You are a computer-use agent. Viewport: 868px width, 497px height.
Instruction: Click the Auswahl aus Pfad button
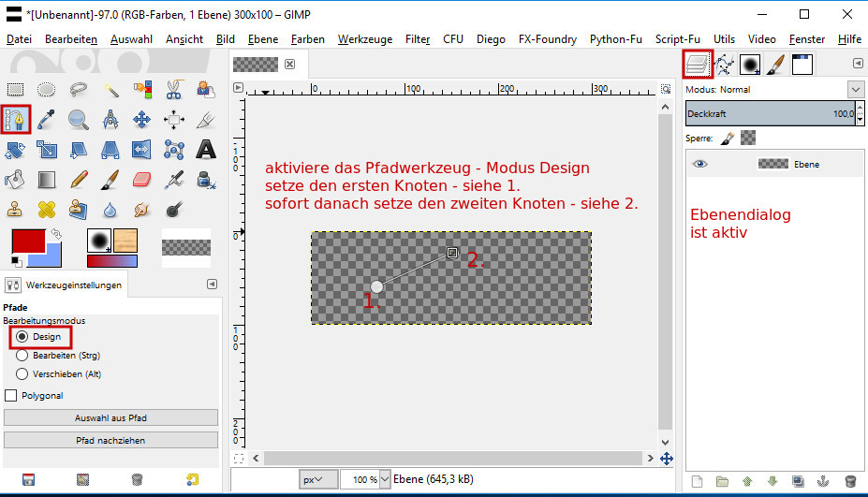point(110,417)
